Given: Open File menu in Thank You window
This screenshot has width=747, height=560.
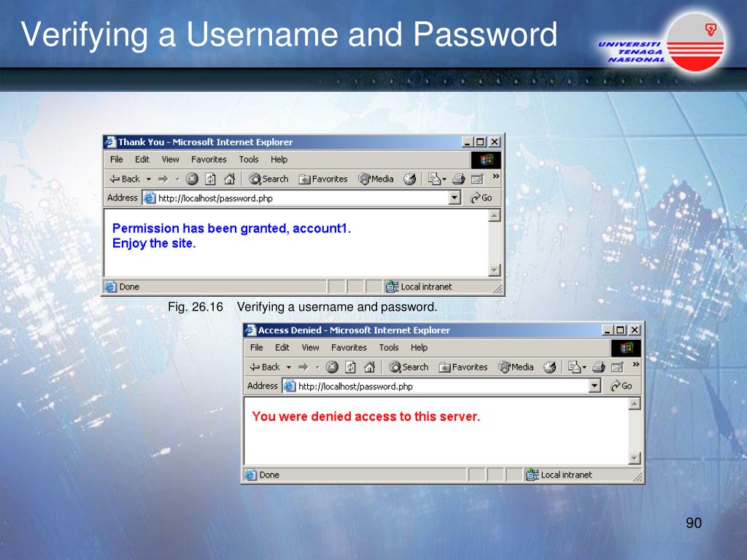Looking at the screenshot, I should click(x=116, y=160).
